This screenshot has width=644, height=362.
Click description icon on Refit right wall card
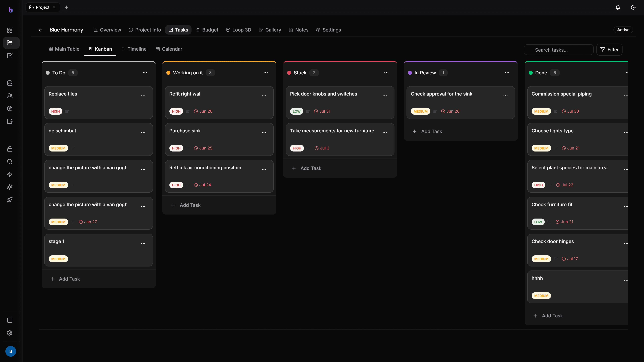[188, 111]
